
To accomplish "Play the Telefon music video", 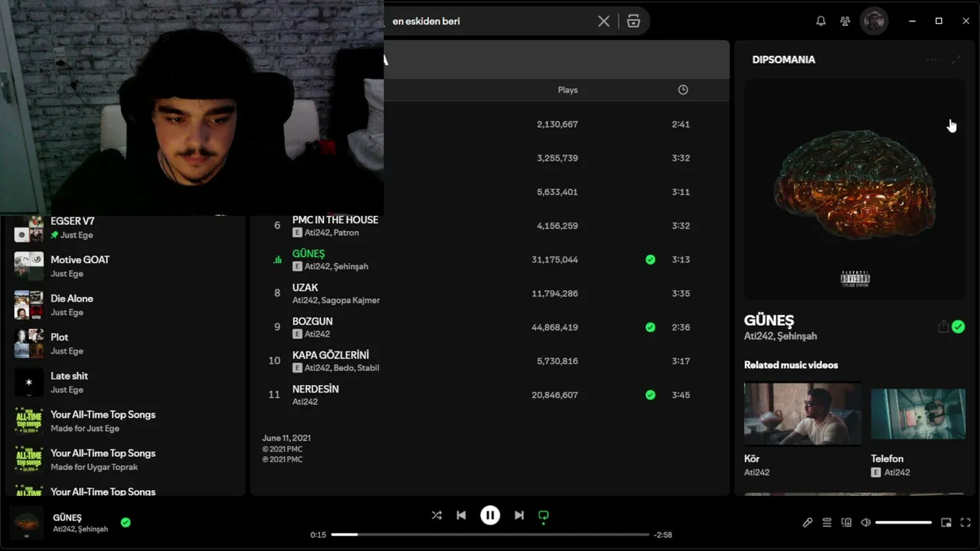I will [x=918, y=414].
